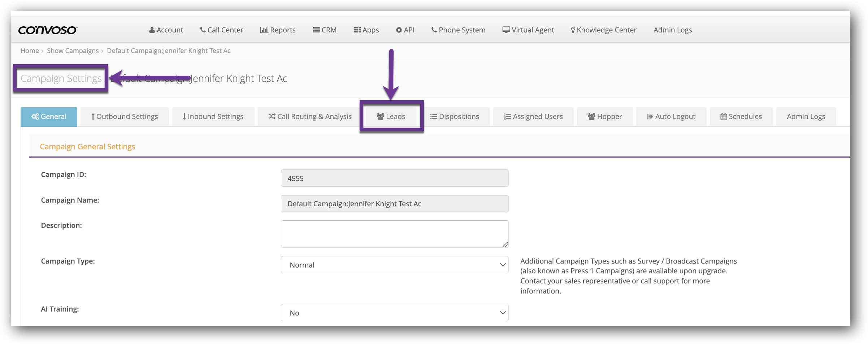Click the API gear icon
Image resolution: width=868 pixels, height=344 pixels.
coord(399,30)
